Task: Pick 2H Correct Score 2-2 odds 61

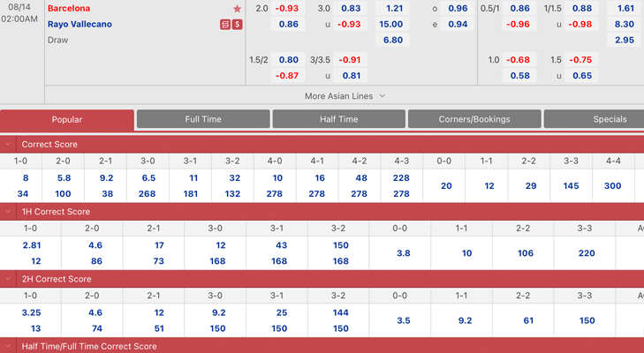Action: pos(527,320)
